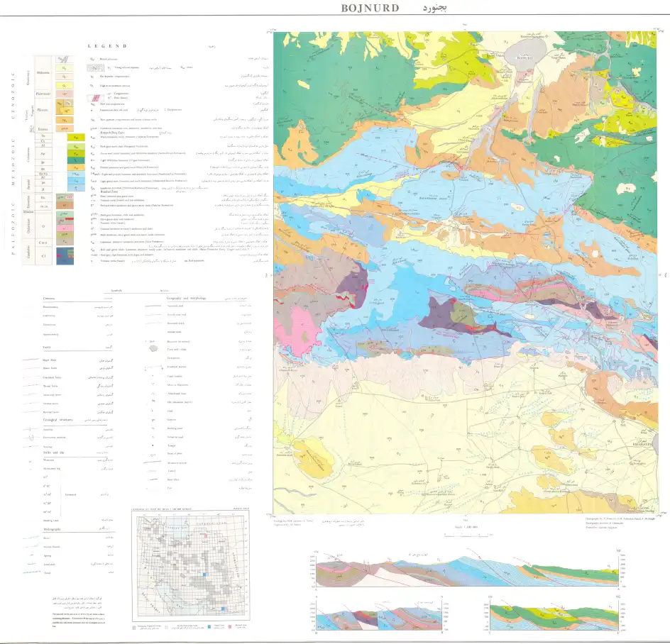Click the grey Town and village symbol

coord(153,349)
